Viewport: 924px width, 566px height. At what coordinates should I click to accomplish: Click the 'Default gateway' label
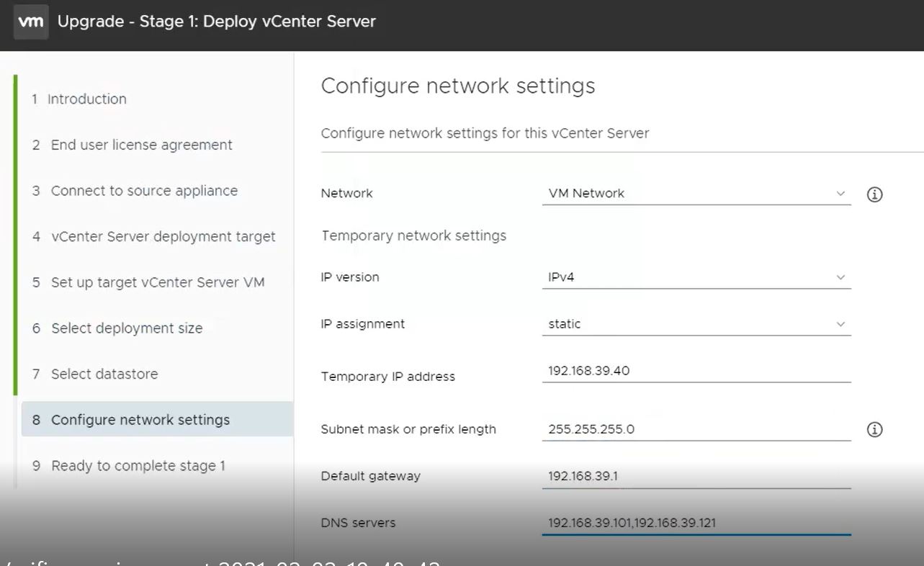click(x=371, y=476)
